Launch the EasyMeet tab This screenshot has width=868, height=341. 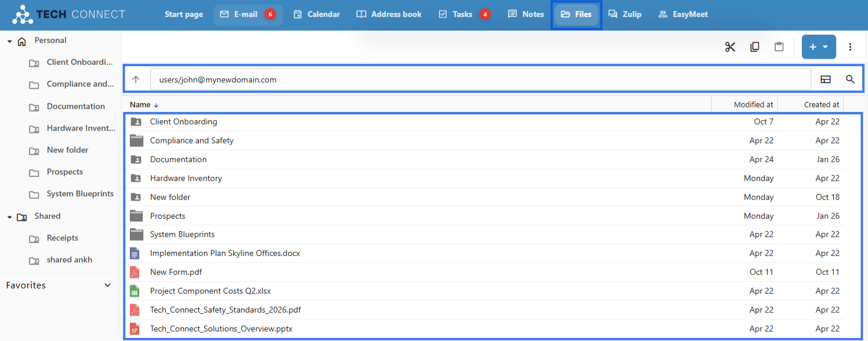pyautogui.click(x=683, y=14)
